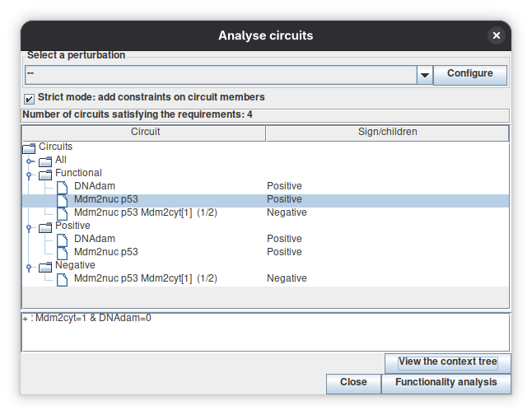
Task: Click the Functional folder icon
Action: click(x=45, y=175)
